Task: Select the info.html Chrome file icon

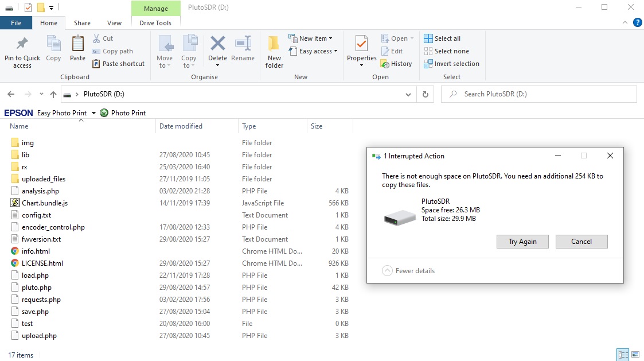Action: point(15,251)
